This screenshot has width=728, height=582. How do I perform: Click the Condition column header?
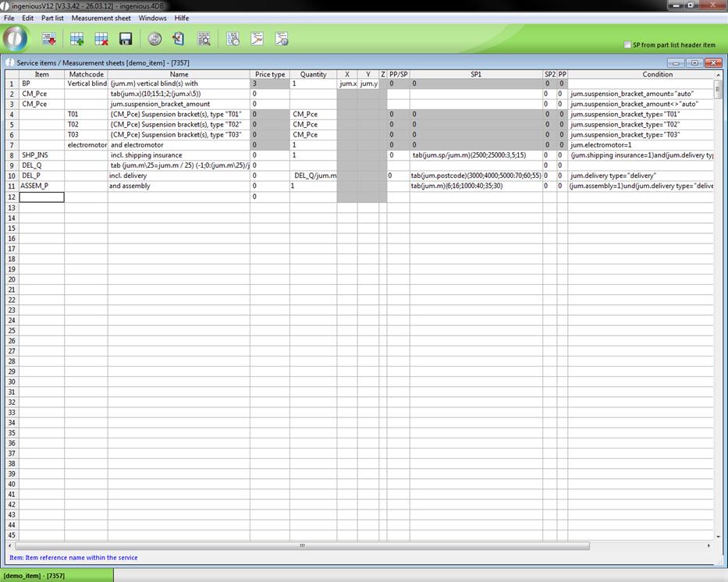[x=657, y=74]
